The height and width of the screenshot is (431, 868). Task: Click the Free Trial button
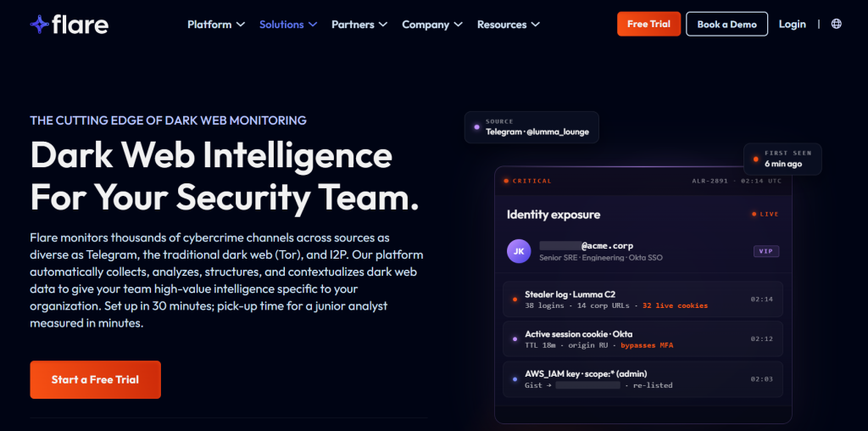648,24
